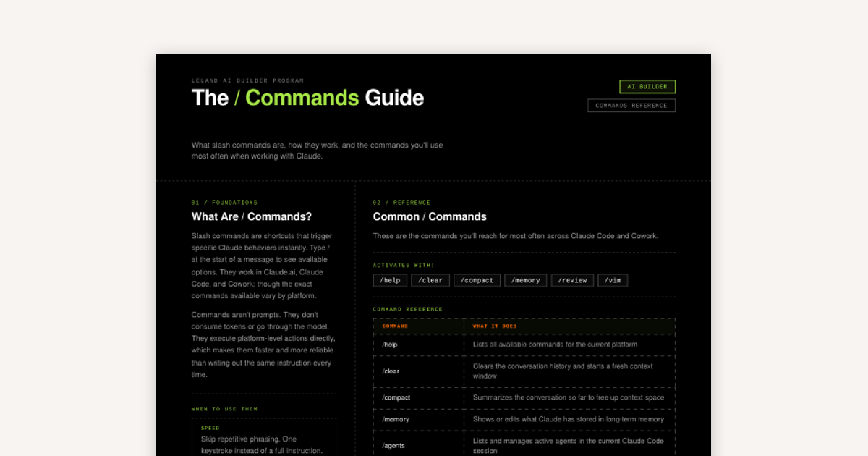Click 'These are the commands' sentence
868x456 pixels.
pyautogui.click(x=516, y=236)
